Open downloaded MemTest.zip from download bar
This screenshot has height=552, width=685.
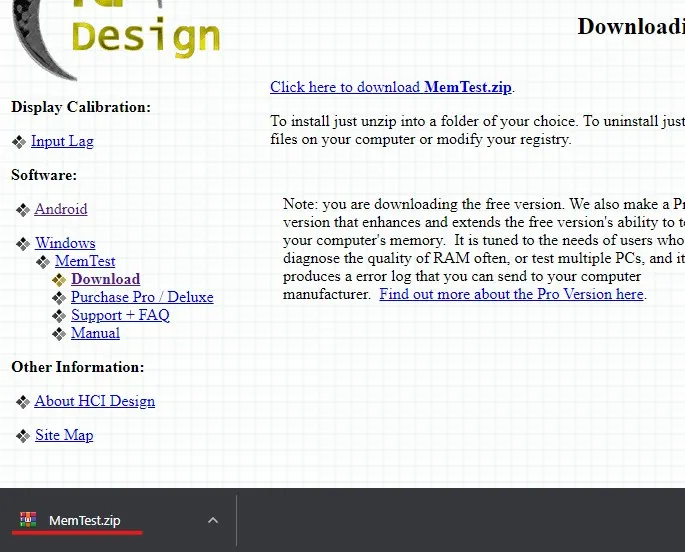pyautogui.click(x=84, y=520)
